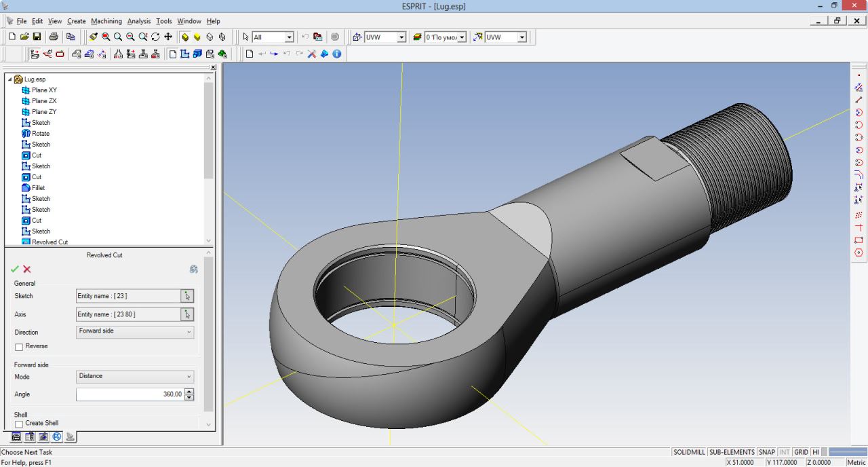Open the second UVW dropdown
Screen dimensions: 868x467
tap(521, 37)
